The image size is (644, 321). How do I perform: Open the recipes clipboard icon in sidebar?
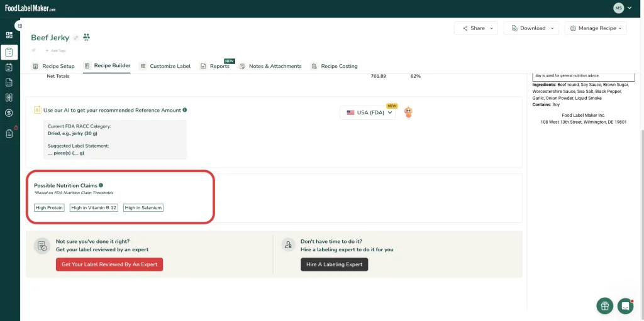(x=9, y=52)
